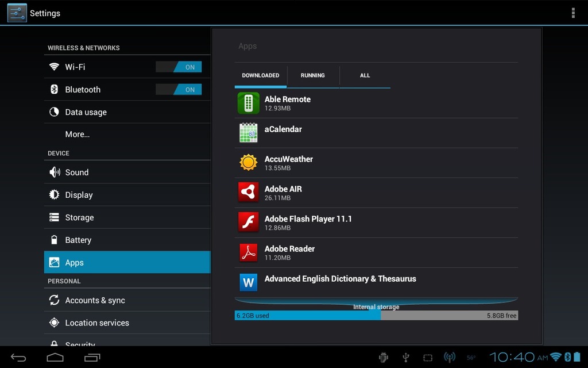
Task: Tap the Display brightness icon
Action: [54, 194]
